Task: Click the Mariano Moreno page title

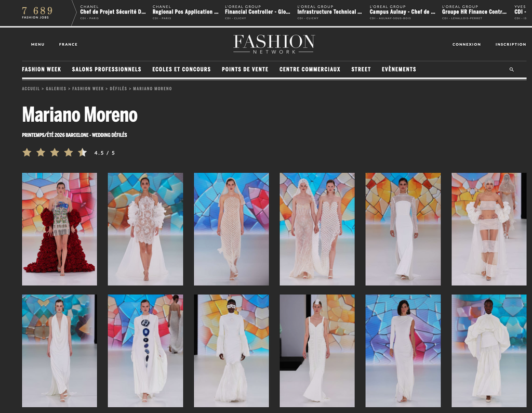Action: tap(79, 114)
